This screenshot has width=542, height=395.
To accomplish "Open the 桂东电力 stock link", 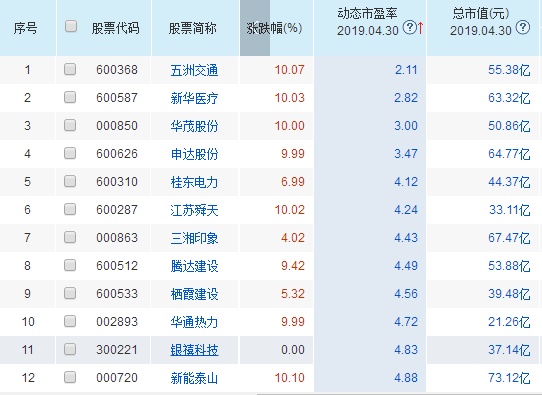I will point(194,182).
